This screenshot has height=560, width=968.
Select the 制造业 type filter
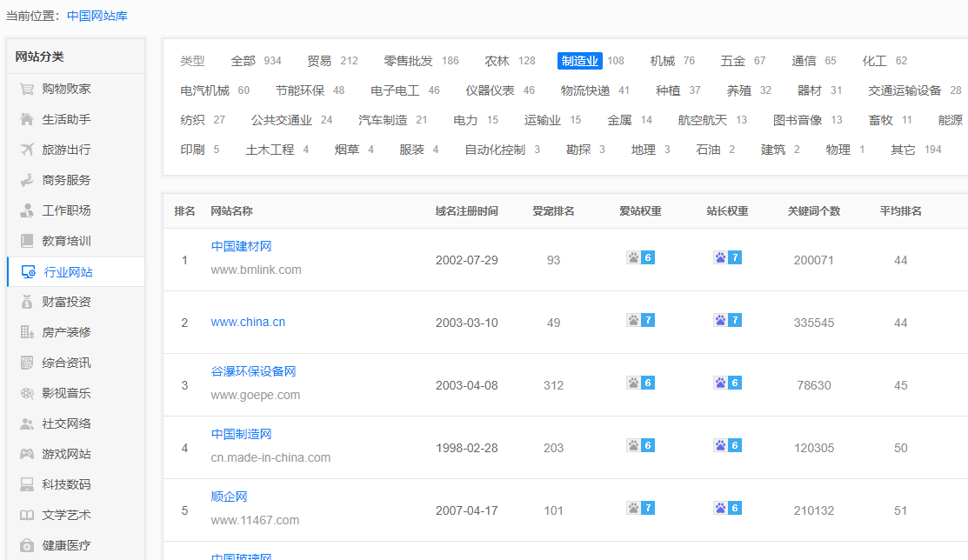pyautogui.click(x=579, y=61)
